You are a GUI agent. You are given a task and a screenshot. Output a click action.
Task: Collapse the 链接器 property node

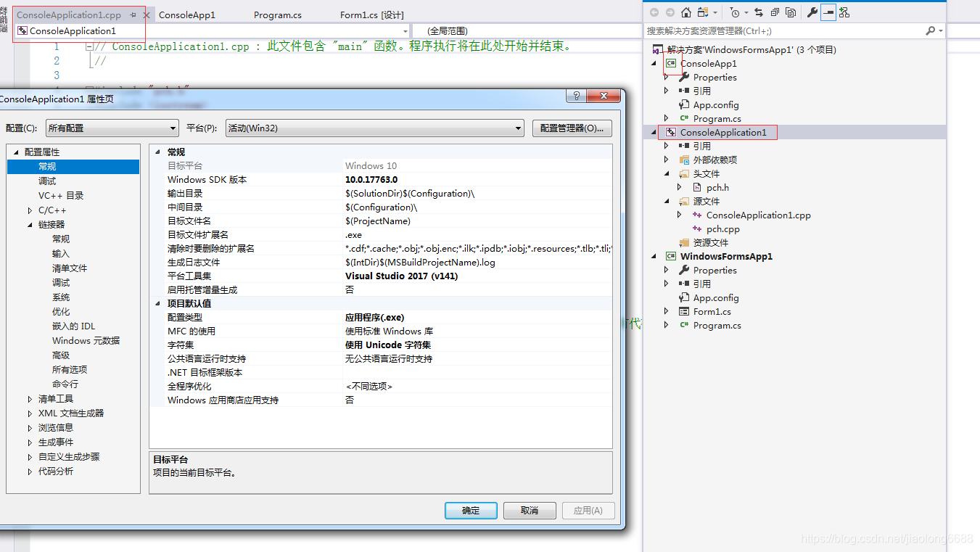30,224
